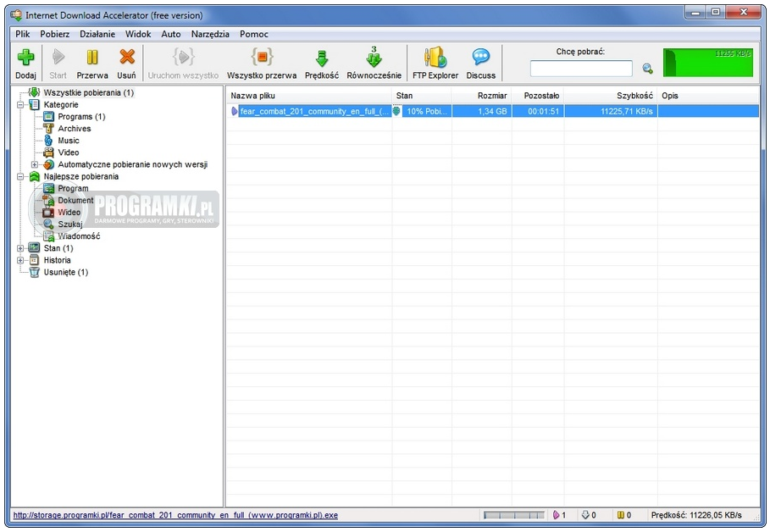Click the Historia calendar icon

click(35, 260)
